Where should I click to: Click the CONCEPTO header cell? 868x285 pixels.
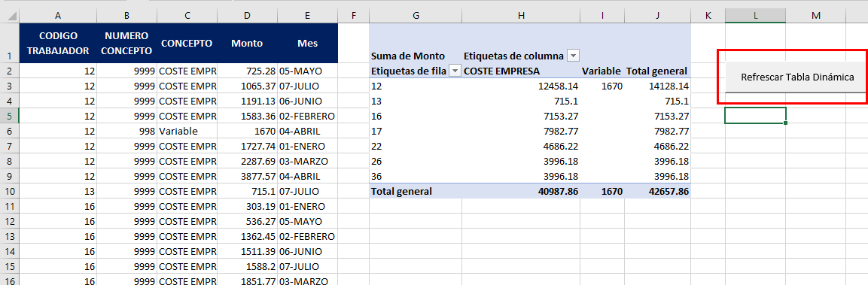pos(187,43)
